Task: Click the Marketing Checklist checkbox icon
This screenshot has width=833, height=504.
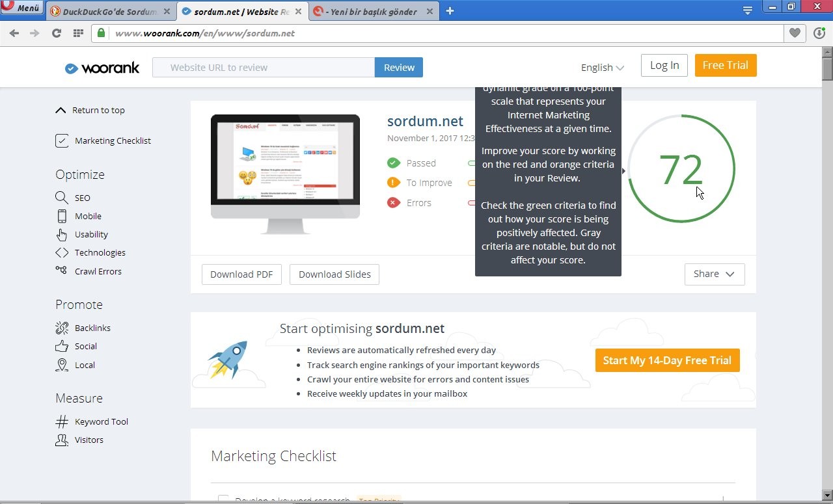Action: point(62,140)
